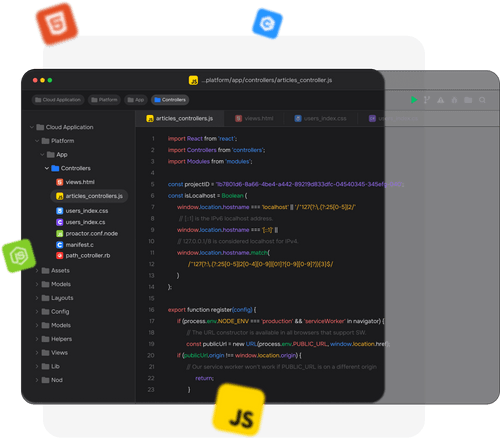Collapse the Platform folder chevron

coord(37,141)
